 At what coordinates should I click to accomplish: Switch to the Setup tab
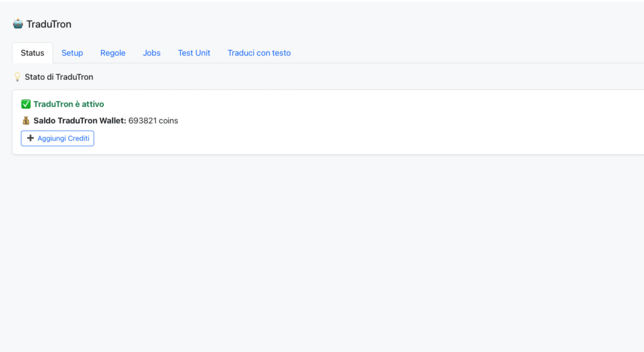tap(72, 53)
